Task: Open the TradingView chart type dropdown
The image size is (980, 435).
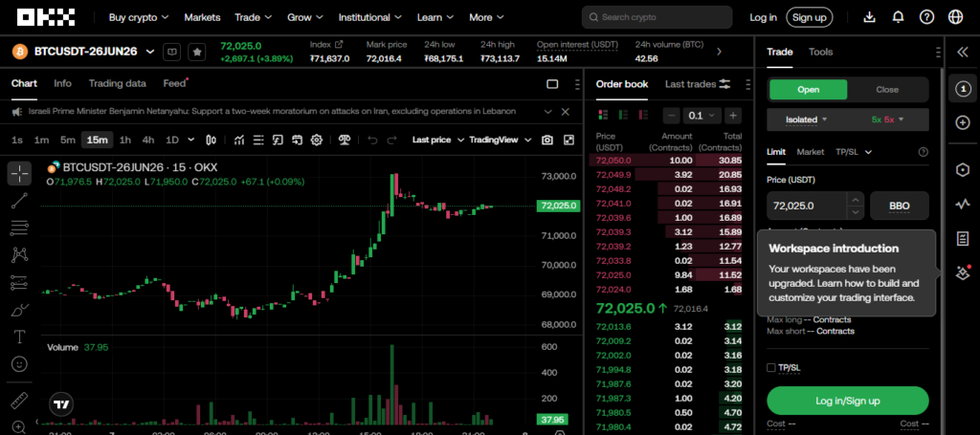Action: tap(498, 140)
